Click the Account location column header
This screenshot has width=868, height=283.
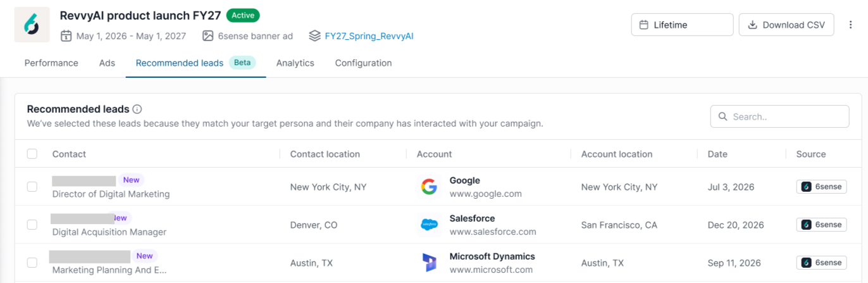click(x=617, y=154)
